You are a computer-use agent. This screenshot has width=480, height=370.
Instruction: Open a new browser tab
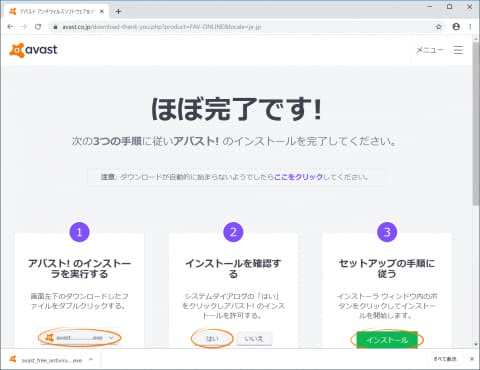point(118,11)
